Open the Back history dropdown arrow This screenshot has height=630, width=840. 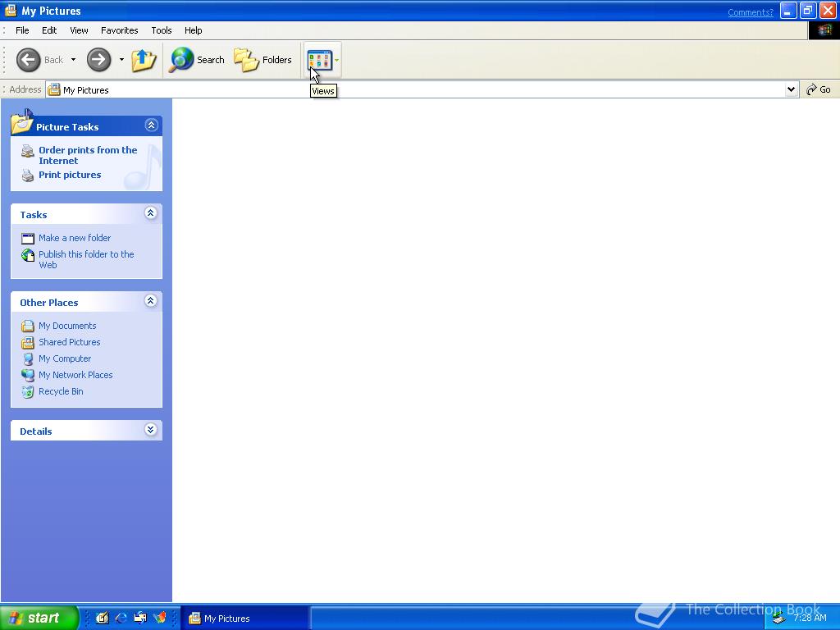click(73, 59)
